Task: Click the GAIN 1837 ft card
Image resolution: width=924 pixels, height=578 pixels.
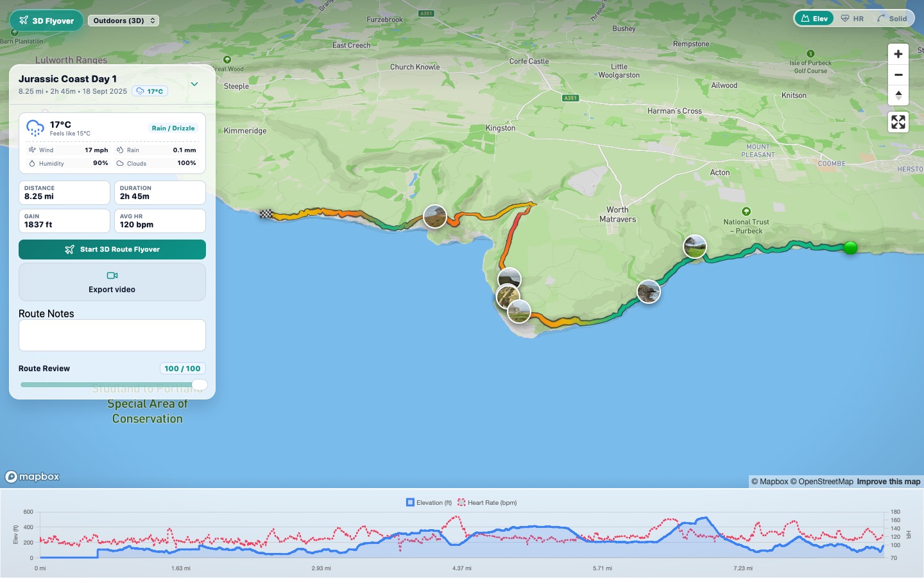Action: (64, 221)
